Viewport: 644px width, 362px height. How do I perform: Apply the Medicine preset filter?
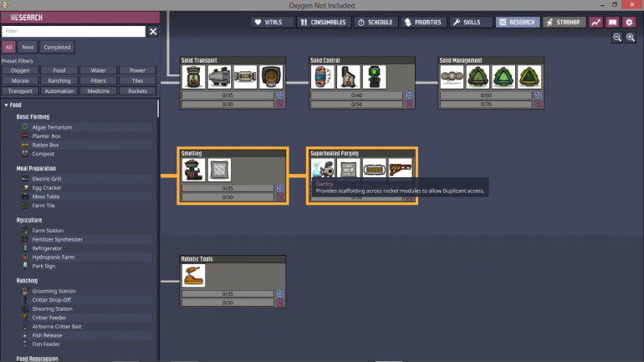(x=98, y=90)
